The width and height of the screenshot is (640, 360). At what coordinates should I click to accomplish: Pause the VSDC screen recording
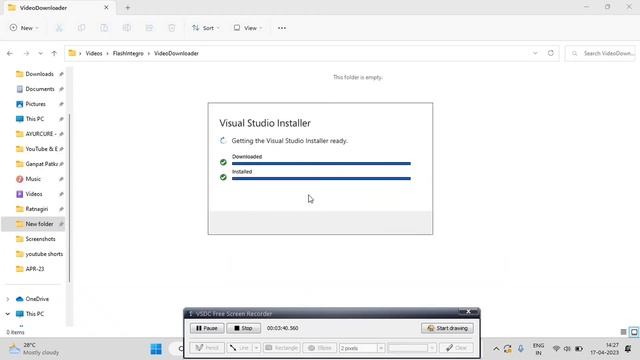[207, 328]
